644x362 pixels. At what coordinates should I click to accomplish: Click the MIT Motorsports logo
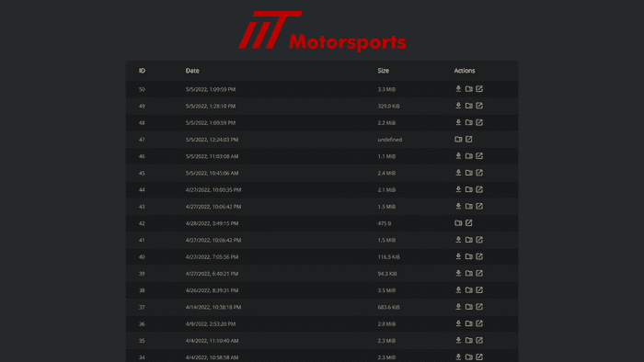pyautogui.click(x=322, y=30)
